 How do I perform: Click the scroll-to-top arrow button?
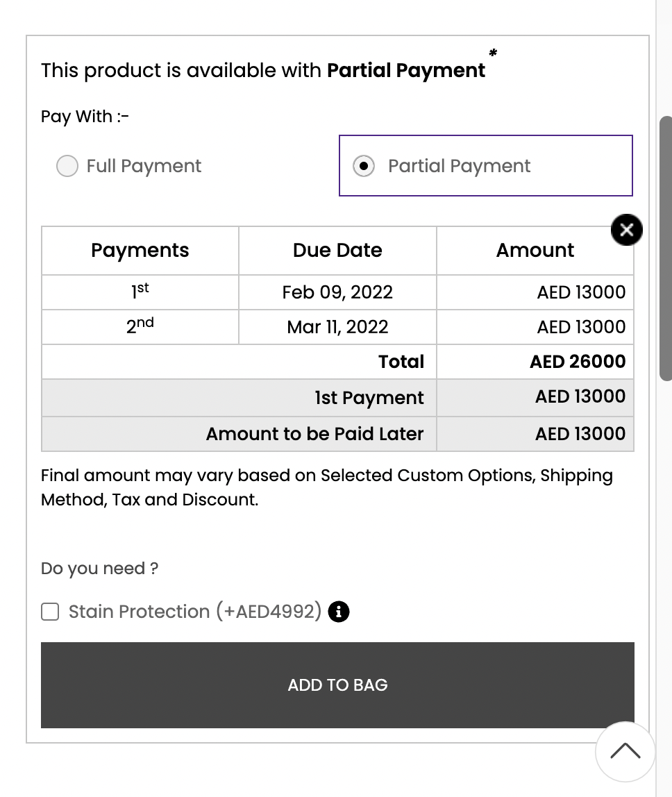625,751
